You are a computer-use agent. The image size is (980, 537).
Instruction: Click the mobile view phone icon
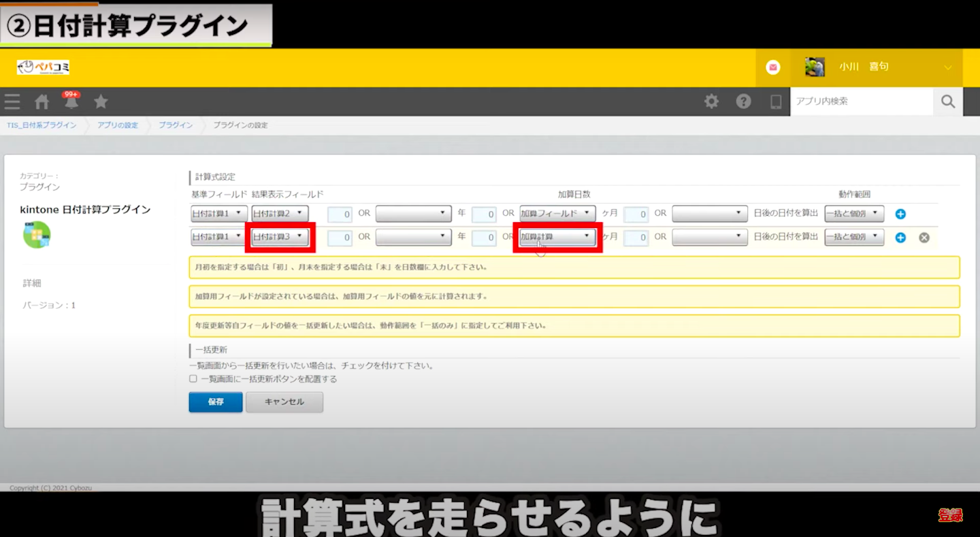(x=776, y=102)
